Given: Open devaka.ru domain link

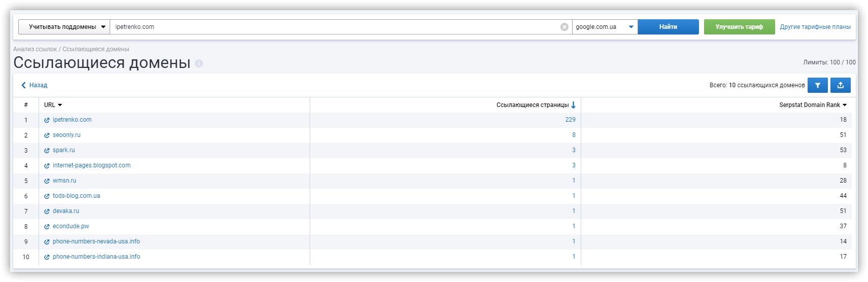Looking at the screenshot, I should point(66,211).
